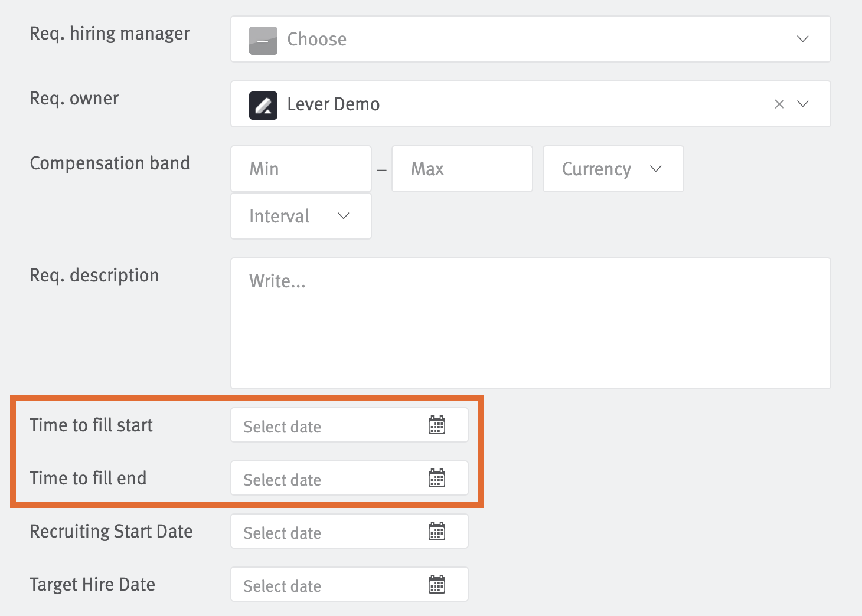Select the Lever Demo option in Req. owner

pos(333,104)
